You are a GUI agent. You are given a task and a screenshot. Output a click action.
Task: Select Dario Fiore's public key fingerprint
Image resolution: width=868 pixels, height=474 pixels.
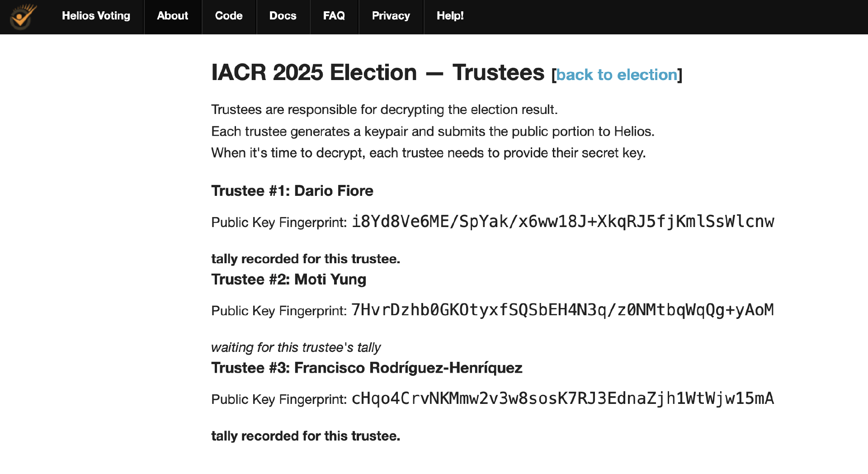click(563, 222)
